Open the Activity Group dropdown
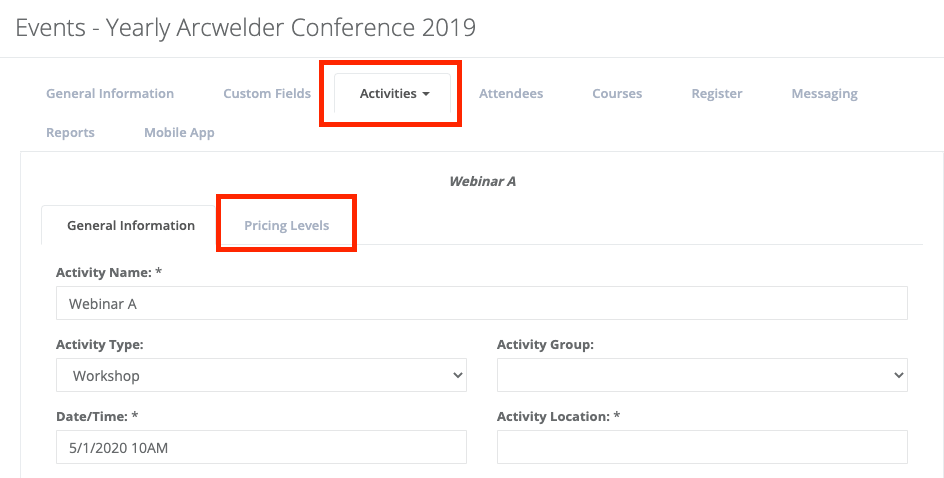The width and height of the screenshot is (944, 478). coord(701,376)
